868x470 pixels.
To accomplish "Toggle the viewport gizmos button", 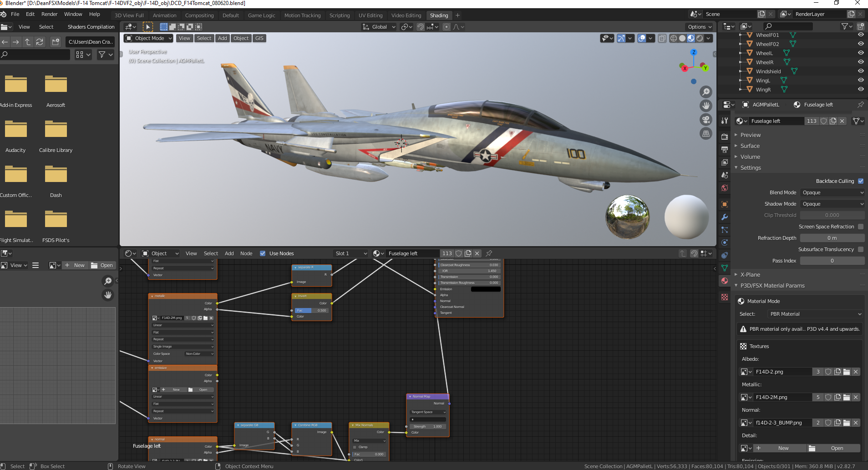I will tap(621, 38).
